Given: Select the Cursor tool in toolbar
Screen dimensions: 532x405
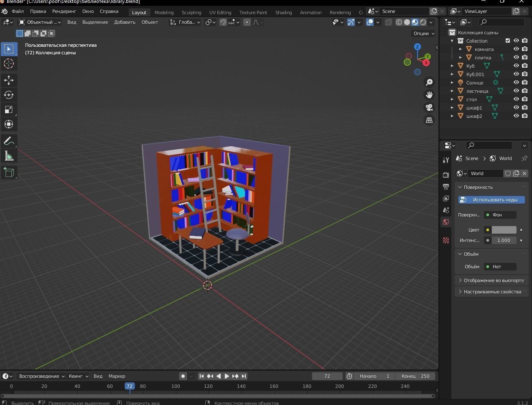Looking at the screenshot, I should tap(9, 64).
